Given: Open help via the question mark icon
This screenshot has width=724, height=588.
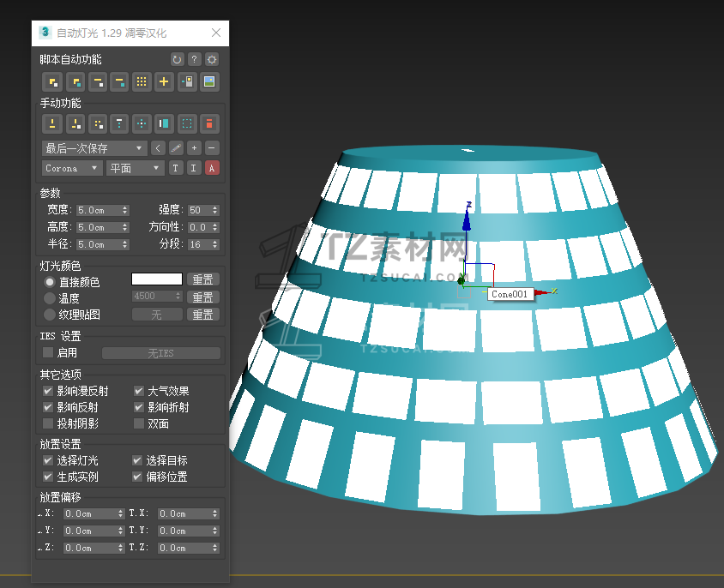Looking at the screenshot, I should (195, 60).
